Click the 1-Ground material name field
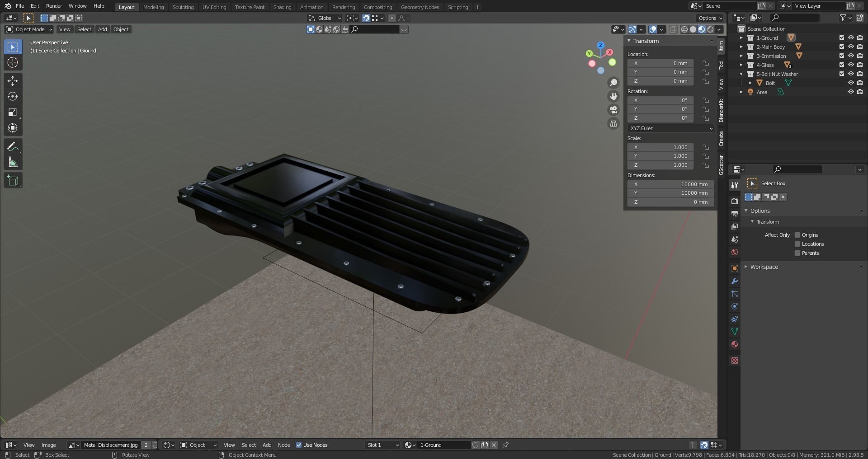Viewport: 868px width, 459px height. (x=444, y=445)
